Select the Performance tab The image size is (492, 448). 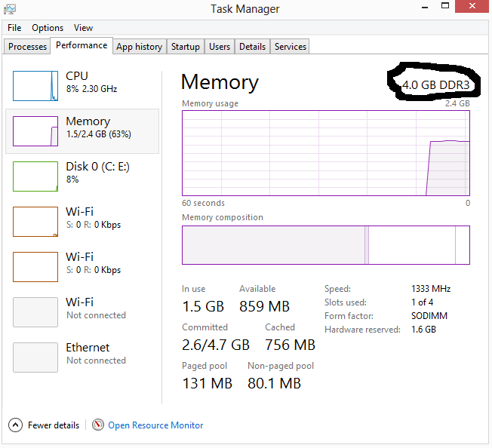click(x=81, y=45)
